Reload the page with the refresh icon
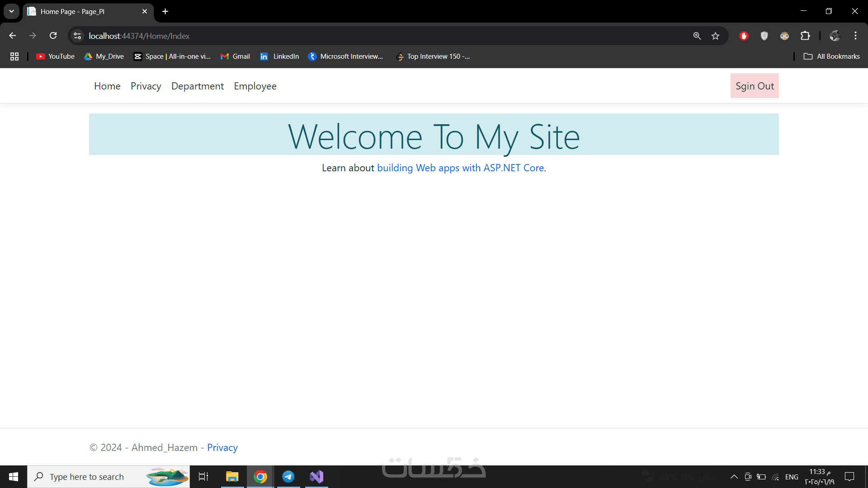 [53, 36]
